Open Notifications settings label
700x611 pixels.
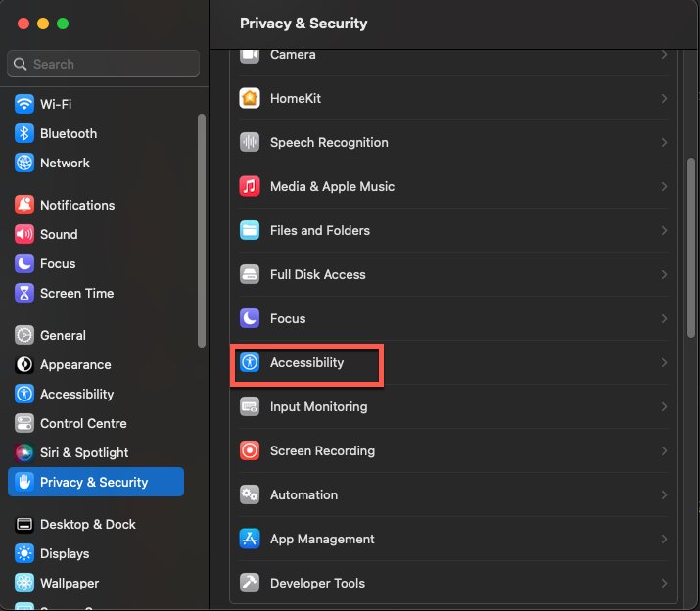tap(77, 205)
